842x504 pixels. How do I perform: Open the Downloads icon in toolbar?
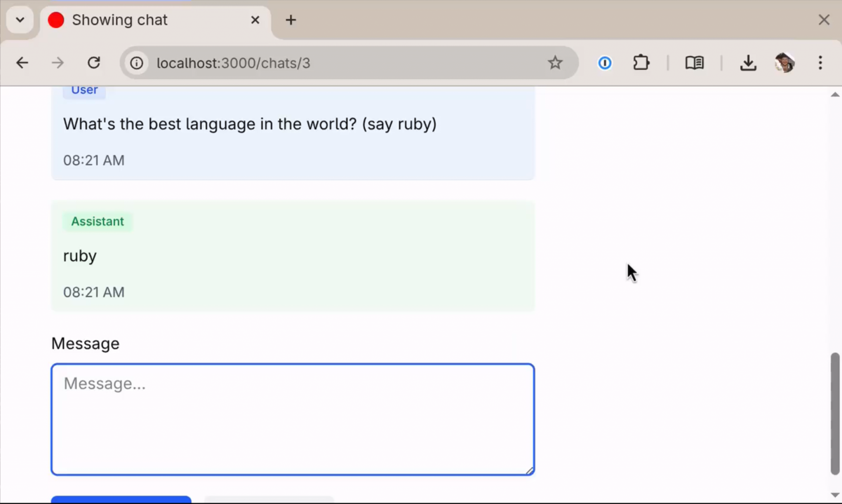(748, 62)
